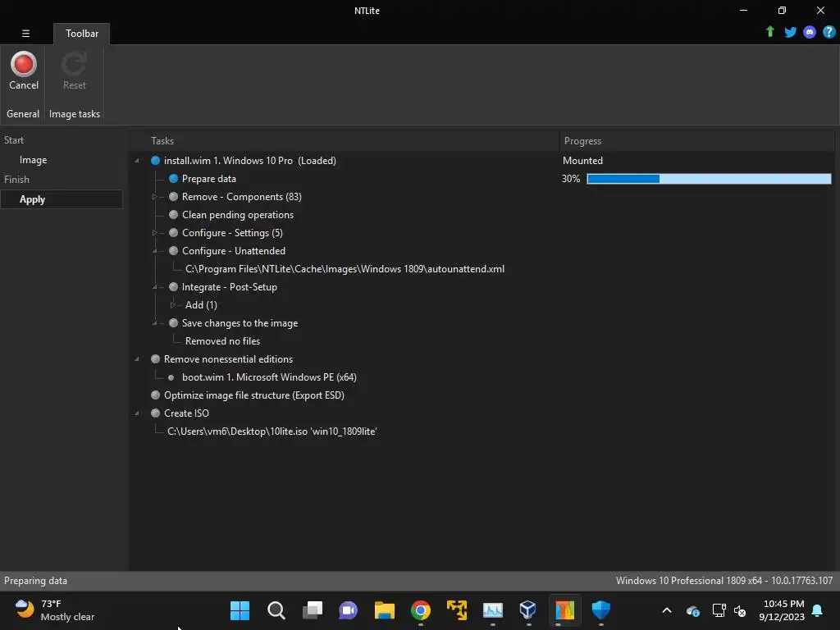Select boot.wim Microsoft Windows PE row
Screen dimensions: 840x630
point(269,377)
